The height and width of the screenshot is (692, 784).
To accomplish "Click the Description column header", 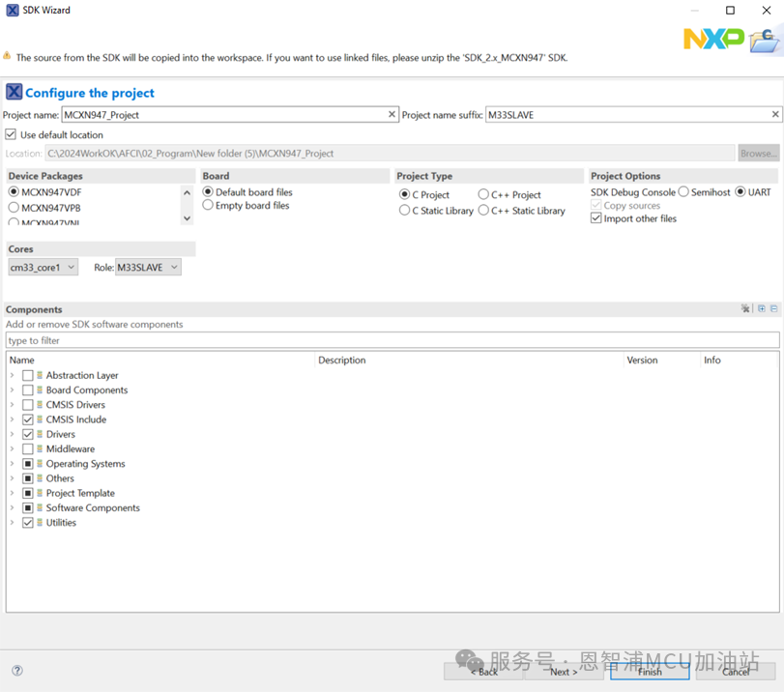I will coord(470,360).
